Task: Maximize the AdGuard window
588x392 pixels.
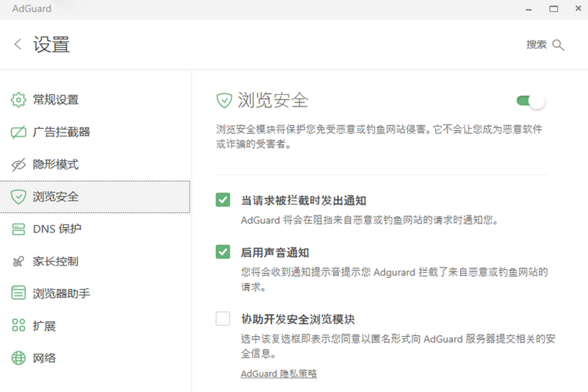Action: point(554,9)
